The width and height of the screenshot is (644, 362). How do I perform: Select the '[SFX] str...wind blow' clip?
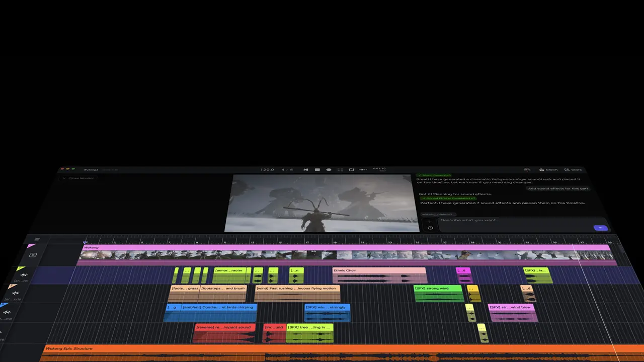coord(513,313)
